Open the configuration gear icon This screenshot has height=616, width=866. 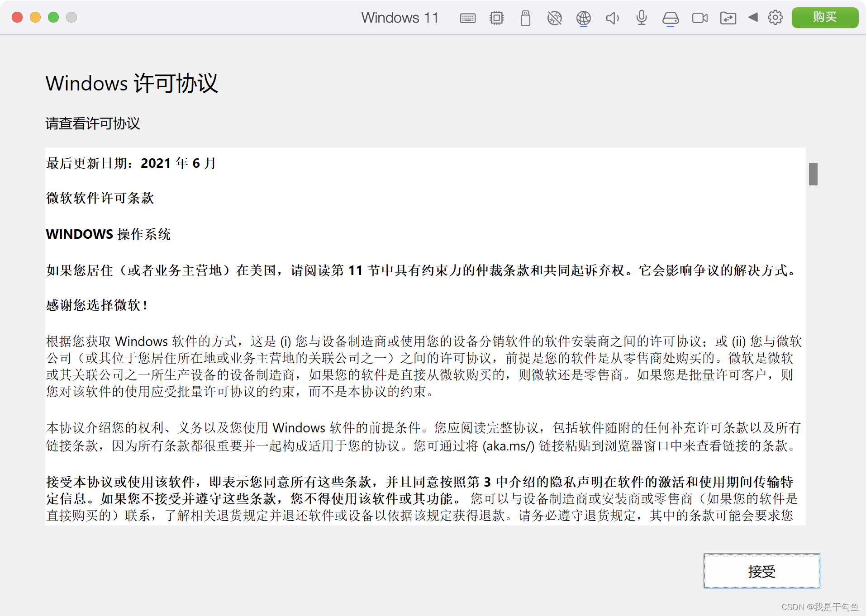click(x=775, y=18)
